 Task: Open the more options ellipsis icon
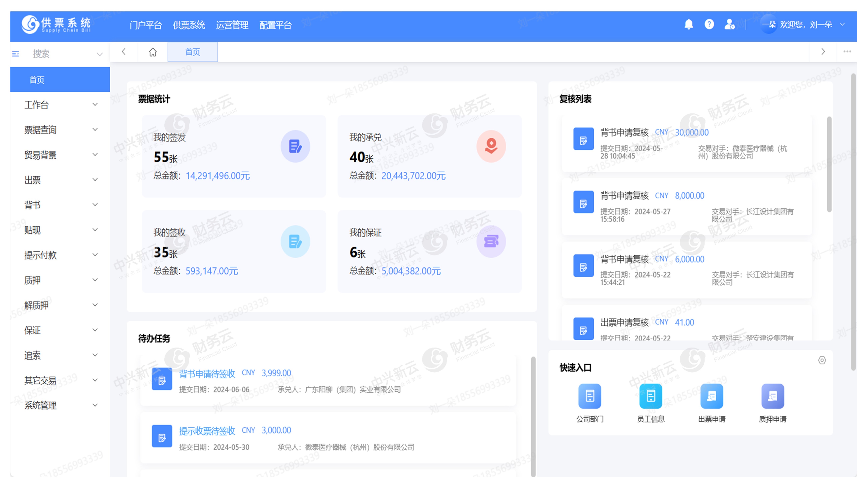(x=847, y=52)
